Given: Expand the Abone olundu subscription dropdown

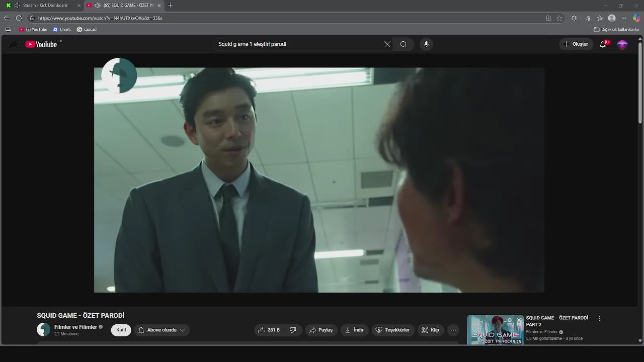Looking at the screenshot, I should click(x=162, y=330).
